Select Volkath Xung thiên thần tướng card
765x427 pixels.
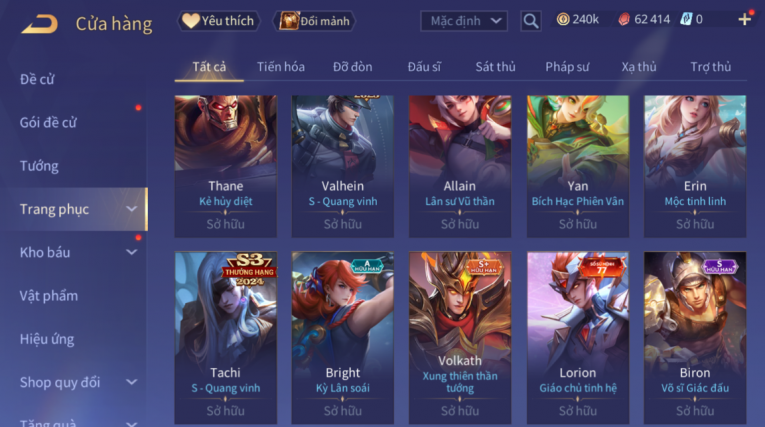pos(460,338)
